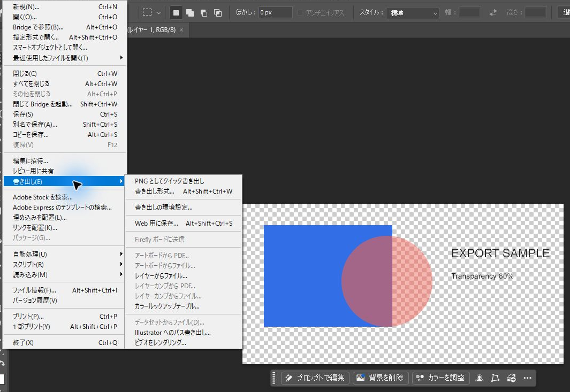Choose ファイル情報(F)... menu item
The height and width of the screenshot is (392, 570).
click(65, 290)
